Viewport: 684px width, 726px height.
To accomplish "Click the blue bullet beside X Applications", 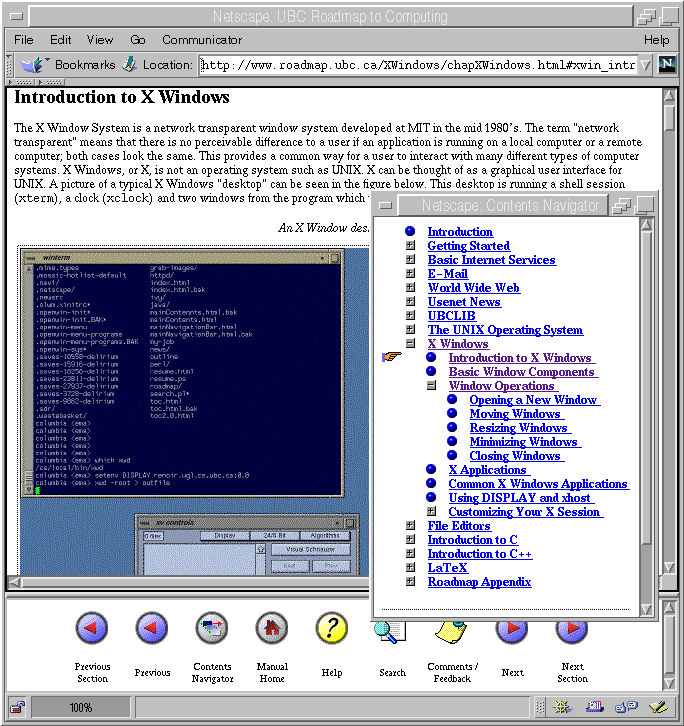I will [431, 469].
